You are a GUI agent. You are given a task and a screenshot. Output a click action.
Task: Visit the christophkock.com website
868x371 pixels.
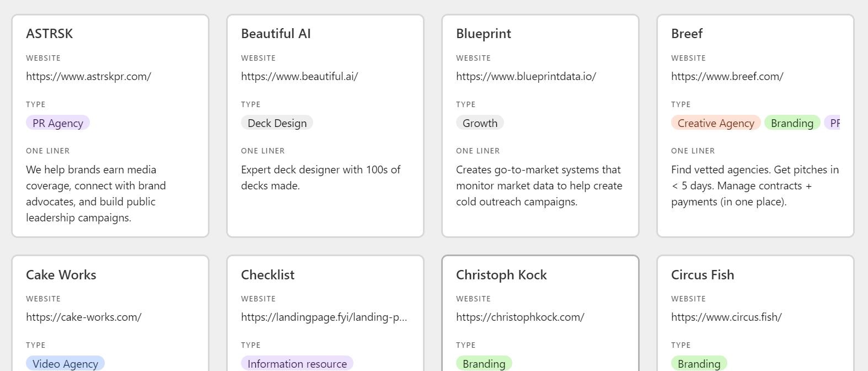click(x=519, y=317)
